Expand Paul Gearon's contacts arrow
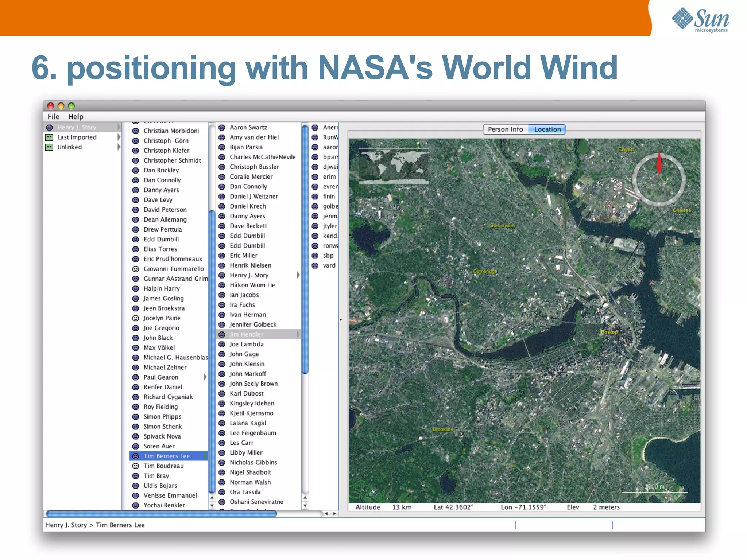The image size is (747, 560). (x=205, y=377)
